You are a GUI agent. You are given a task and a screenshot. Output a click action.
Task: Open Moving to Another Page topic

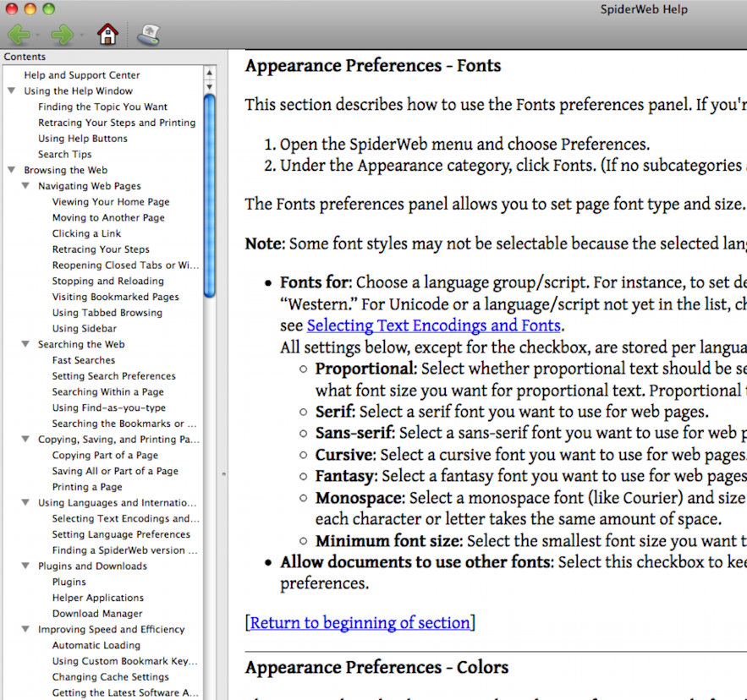pos(108,217)
